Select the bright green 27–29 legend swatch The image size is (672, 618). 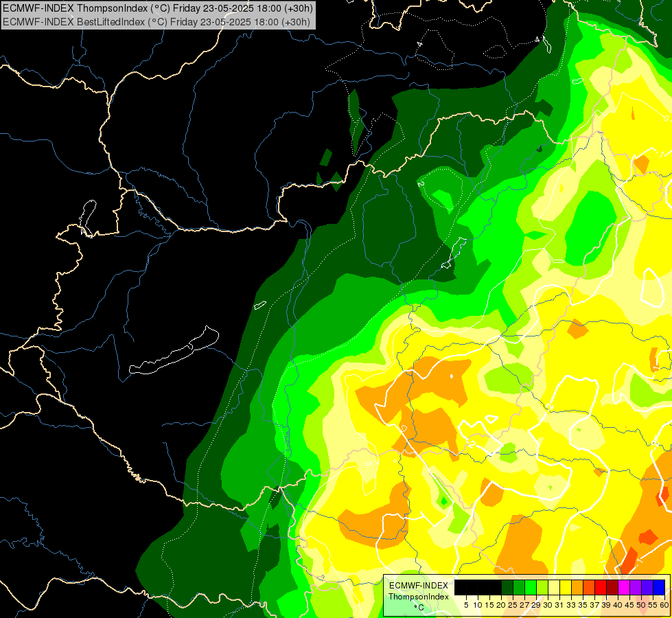[x=531, y=587]
